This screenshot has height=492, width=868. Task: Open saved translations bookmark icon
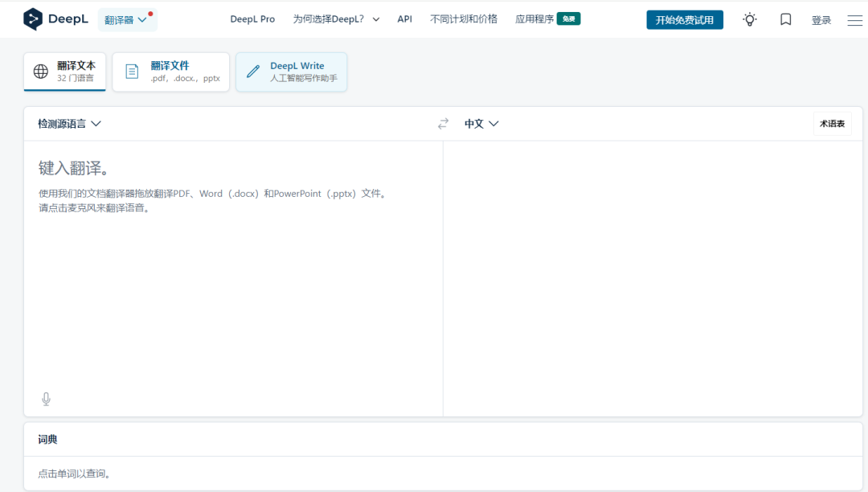pos(785,19)
